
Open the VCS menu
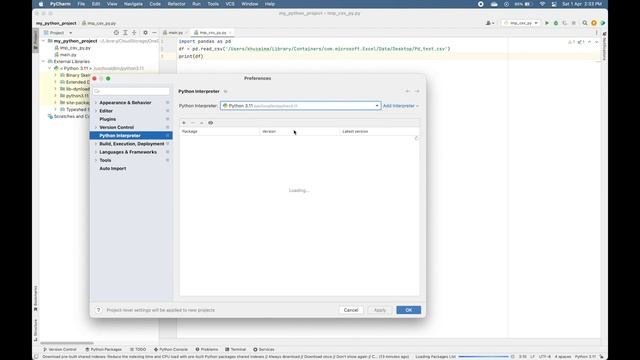coord(230,4)
